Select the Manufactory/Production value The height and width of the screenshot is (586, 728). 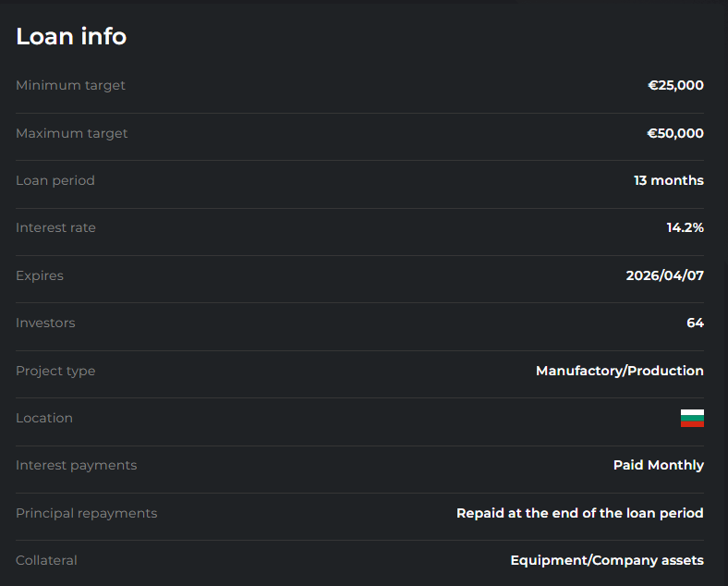click(619, 371)
